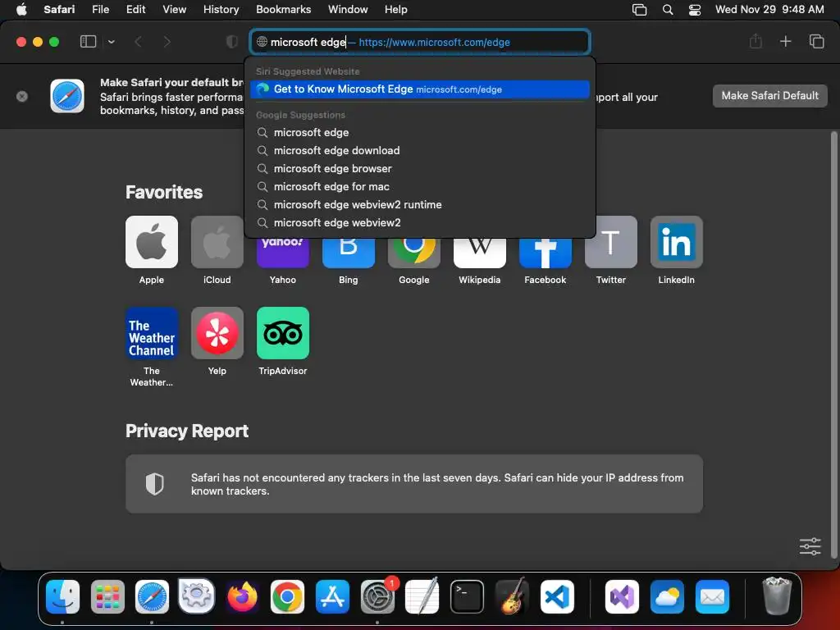Open the Edit menu

135,10
